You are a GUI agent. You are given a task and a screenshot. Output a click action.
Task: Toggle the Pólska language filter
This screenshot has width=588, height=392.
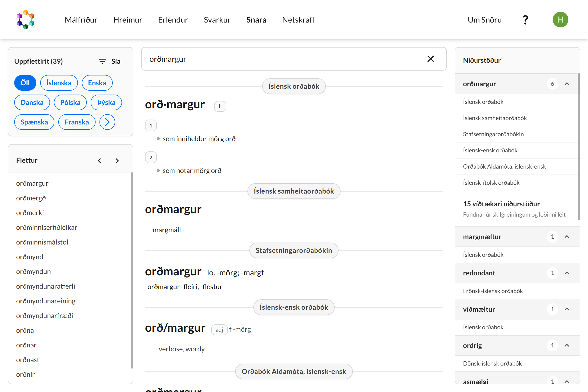point(70,102)
